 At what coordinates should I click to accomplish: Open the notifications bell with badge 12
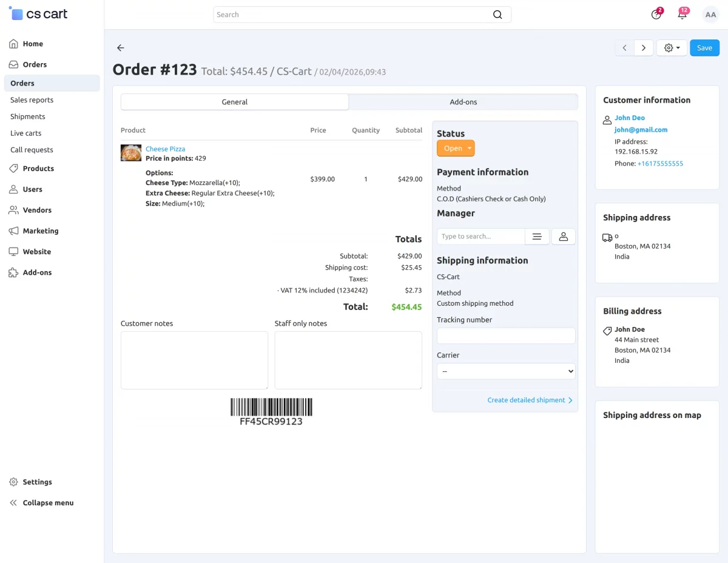pyautogui.click(x=682, y=15)
